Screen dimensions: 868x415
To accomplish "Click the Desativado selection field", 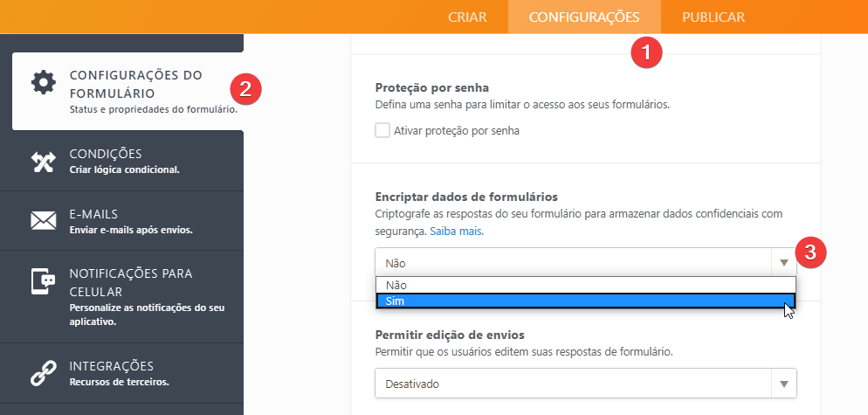I will click(x=586, y=384).
